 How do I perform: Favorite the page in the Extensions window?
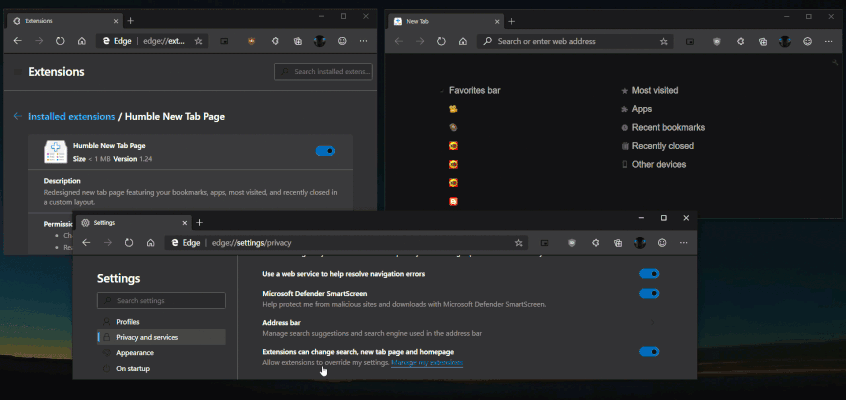(199, 41)
